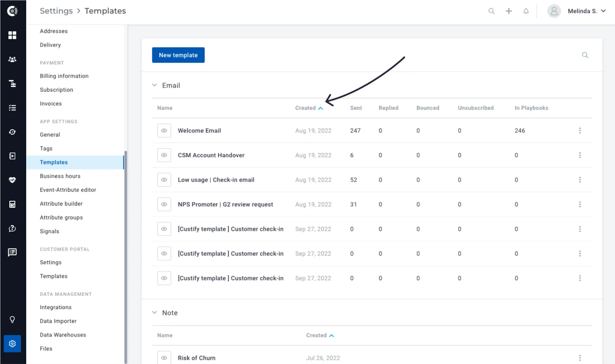This screenshot has height=364, width=615.
Task: Open the customers people icon in the sidebar
Action: 12,60
